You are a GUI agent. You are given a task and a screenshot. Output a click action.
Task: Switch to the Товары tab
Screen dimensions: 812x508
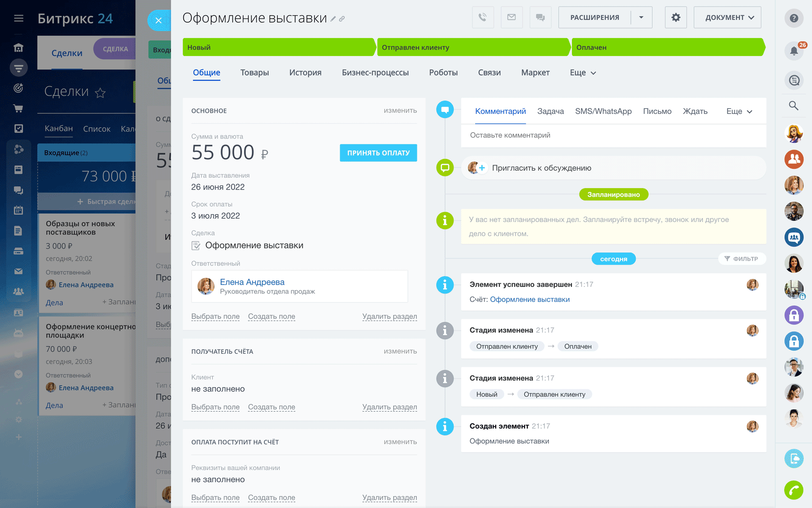254,73
